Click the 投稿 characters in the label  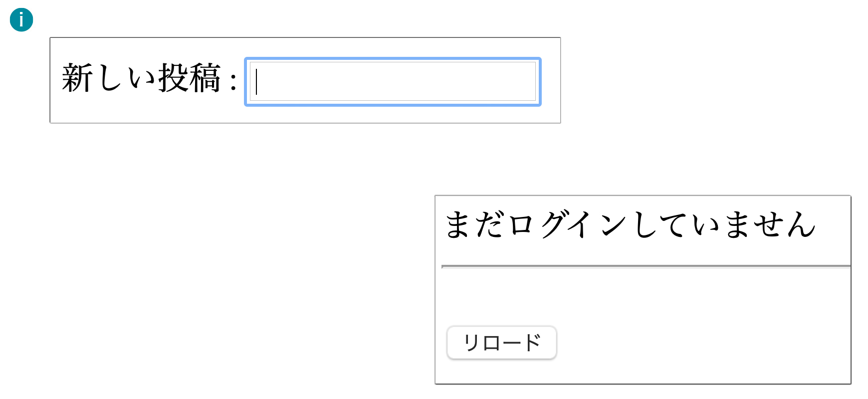click(189, 78)
